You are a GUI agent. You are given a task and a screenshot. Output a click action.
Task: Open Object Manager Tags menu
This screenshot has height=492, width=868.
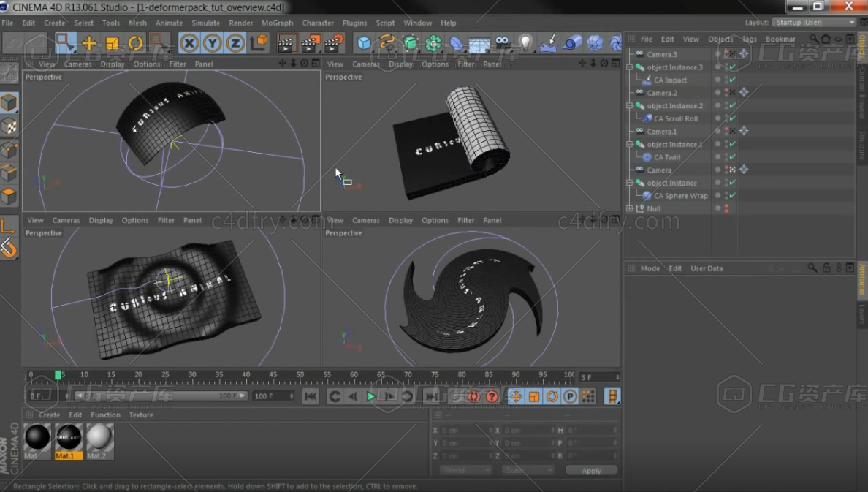pyautogui.click(x=749, y=39)
